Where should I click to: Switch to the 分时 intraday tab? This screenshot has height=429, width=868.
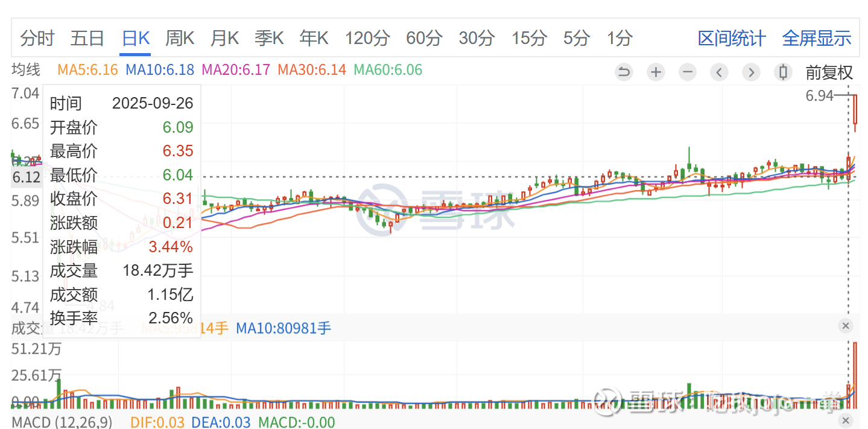(x=37, y=39)
